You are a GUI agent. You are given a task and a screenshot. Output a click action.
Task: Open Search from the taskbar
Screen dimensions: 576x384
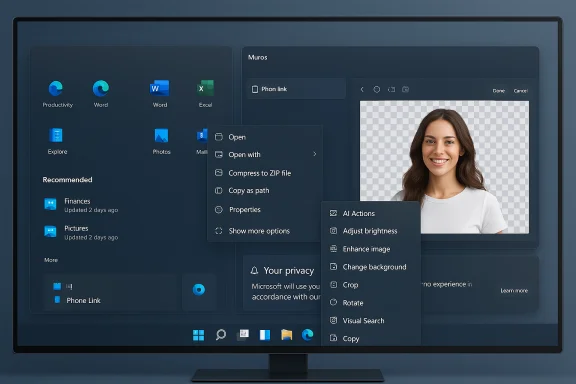221,334
